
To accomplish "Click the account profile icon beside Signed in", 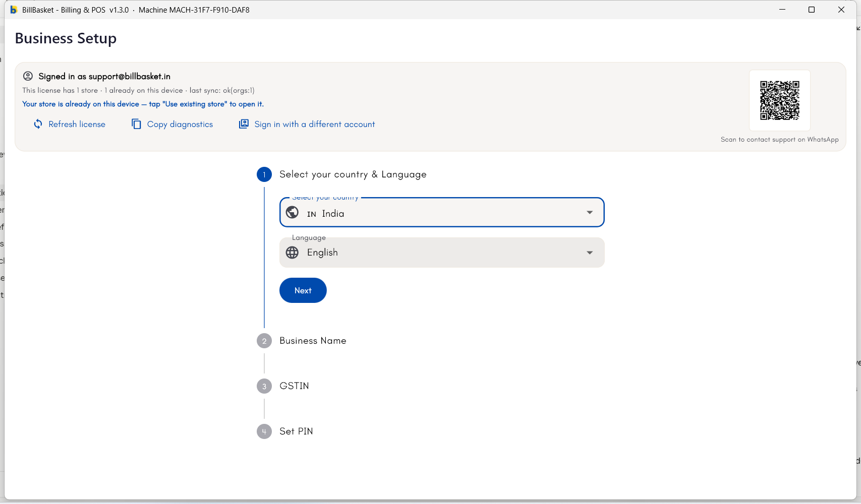I will tap(28, 76).
